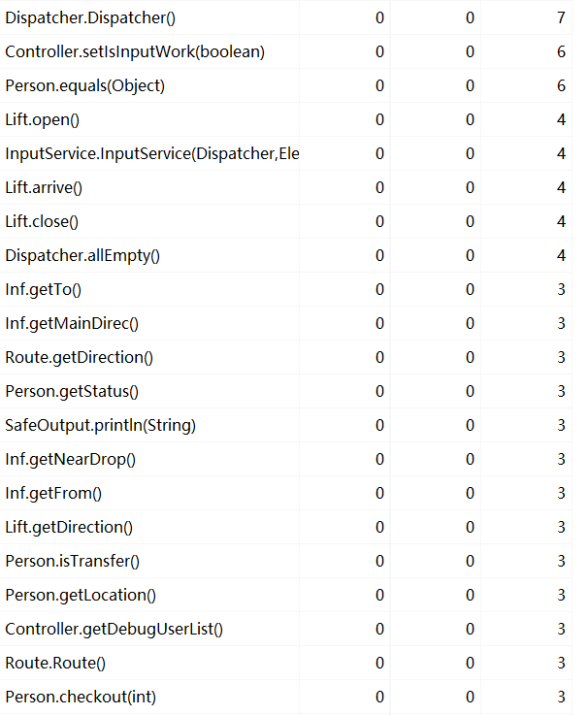Image resolution: width=588 pixels, height=716 pixels.
Task: Click the Person.checkout(int) entry
Action: [81, 697]
